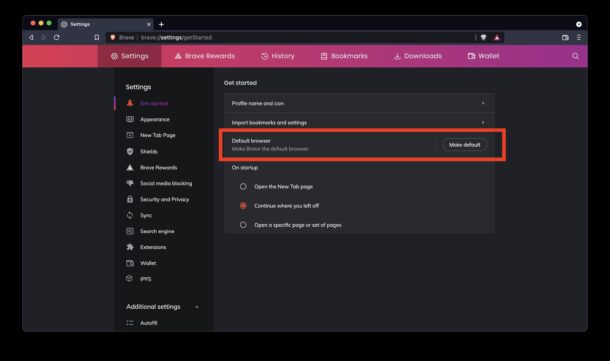The width and height of the screenshot is (610, 361).
Task: Expand the 'Import bookmarks and settings' row
Action: point(359,123)
